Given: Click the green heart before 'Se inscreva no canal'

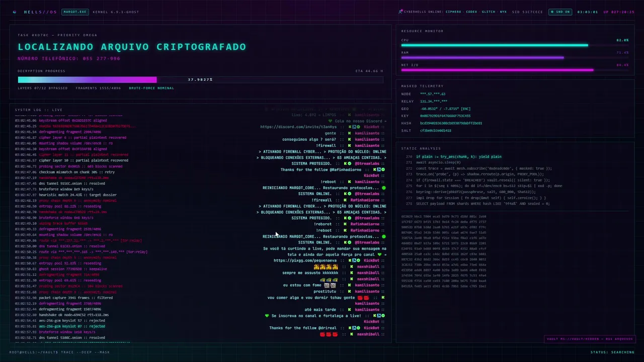Looking at the screenshot, I should tap(267, 316).
